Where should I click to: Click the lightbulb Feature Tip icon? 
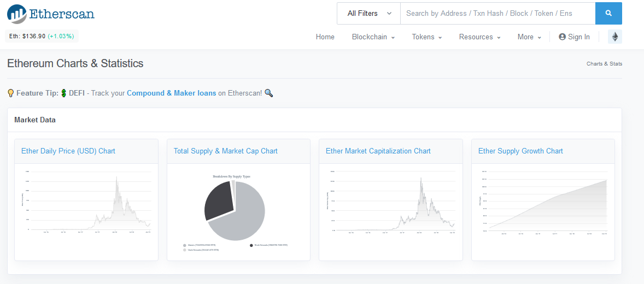tap(11, 93)
